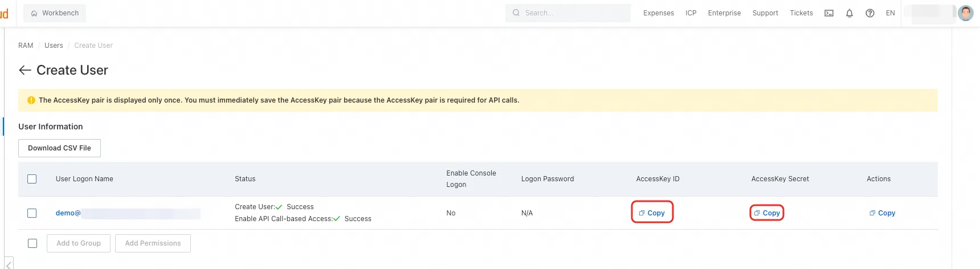
Task: Open the Workbench home button
Action: tap(55, 13)
